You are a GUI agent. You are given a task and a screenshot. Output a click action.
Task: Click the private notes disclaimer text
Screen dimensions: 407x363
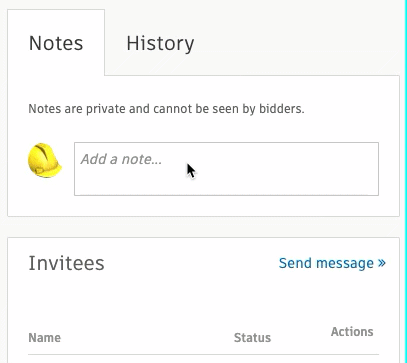(166, 109)
